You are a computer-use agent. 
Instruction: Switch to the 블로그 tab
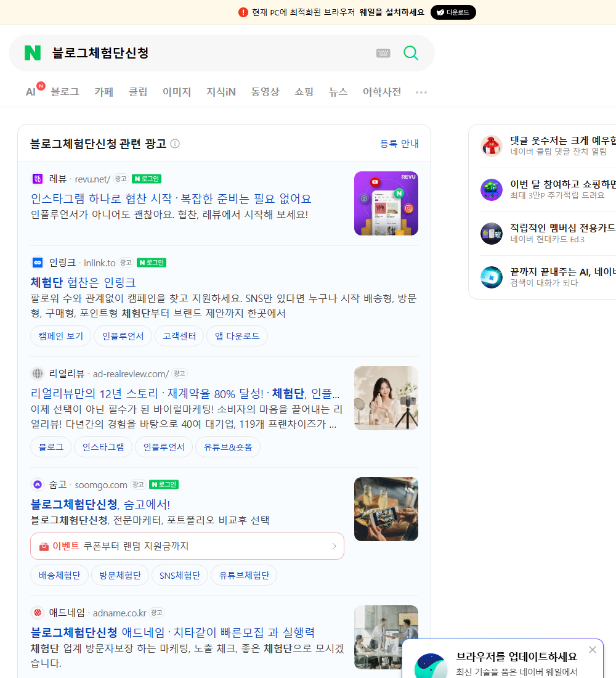click(x=65, y=92)
